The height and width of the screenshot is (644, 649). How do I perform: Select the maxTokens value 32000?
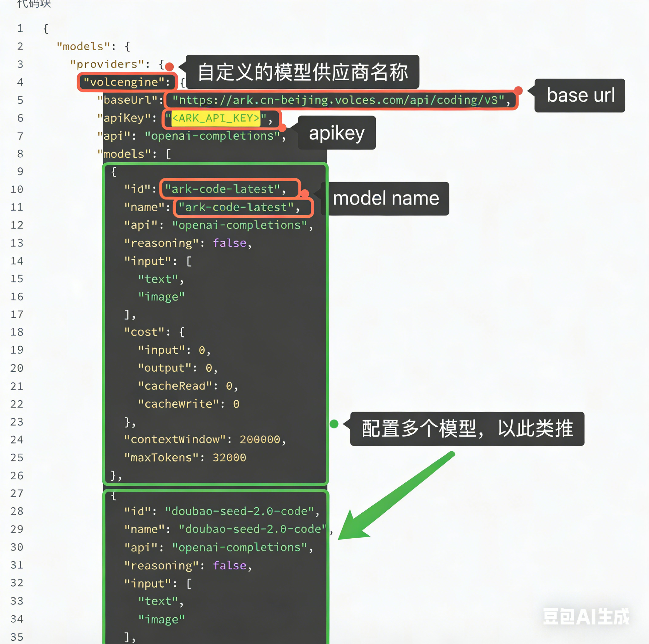[x=229, y=458]
